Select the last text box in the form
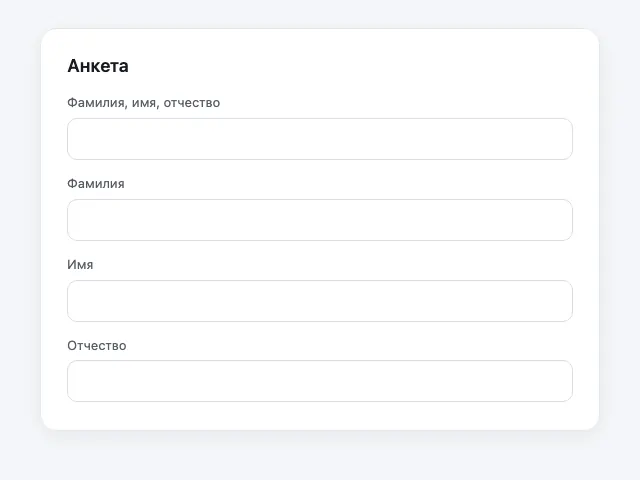 coord(320,381)
